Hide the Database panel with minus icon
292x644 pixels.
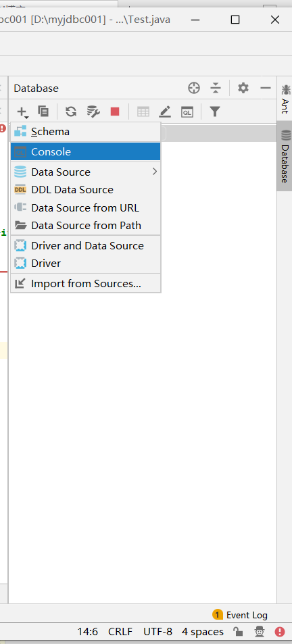click(x=266, y=88)
